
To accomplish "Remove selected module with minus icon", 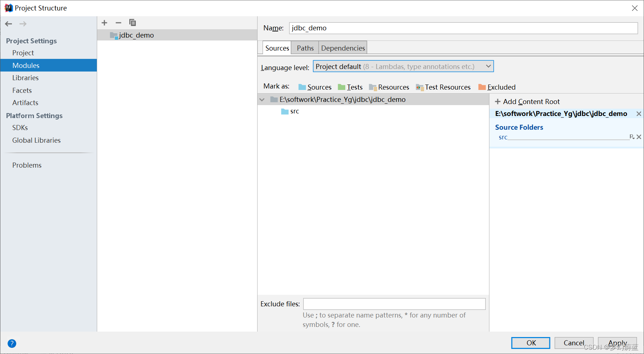I will click(118, 23).
